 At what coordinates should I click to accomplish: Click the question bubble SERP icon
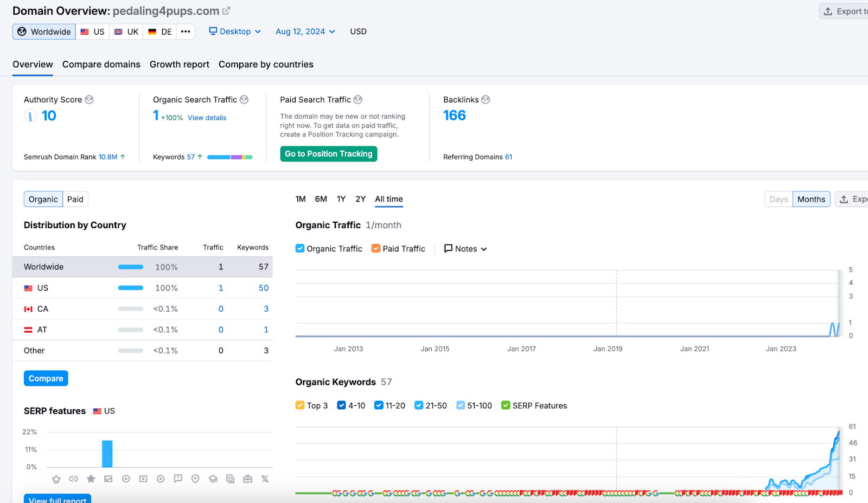click(178, 479)
